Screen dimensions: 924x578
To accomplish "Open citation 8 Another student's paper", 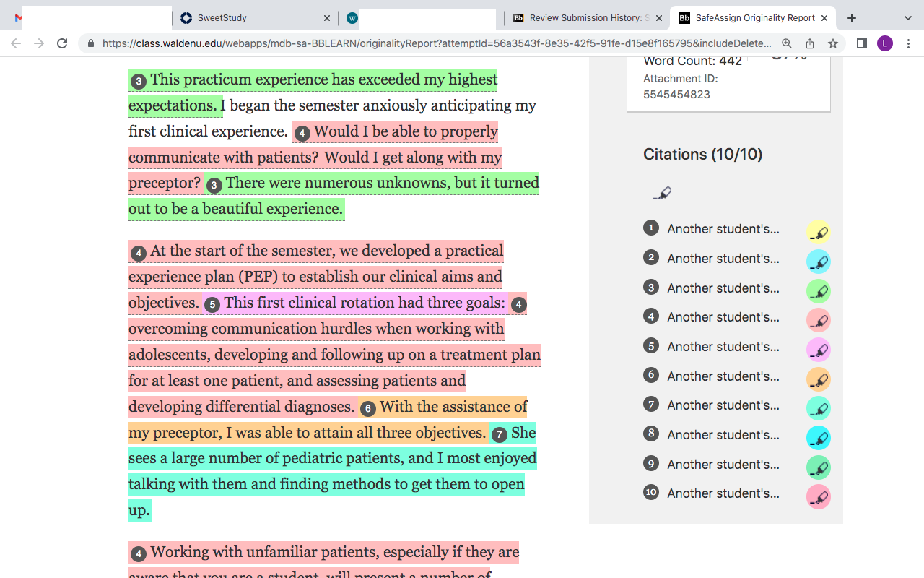I will tap(723, 435).
